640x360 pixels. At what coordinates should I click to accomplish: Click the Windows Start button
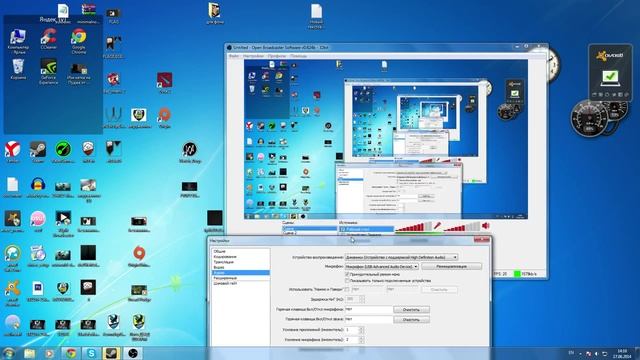pyautogui.click(x=9, y=353)
